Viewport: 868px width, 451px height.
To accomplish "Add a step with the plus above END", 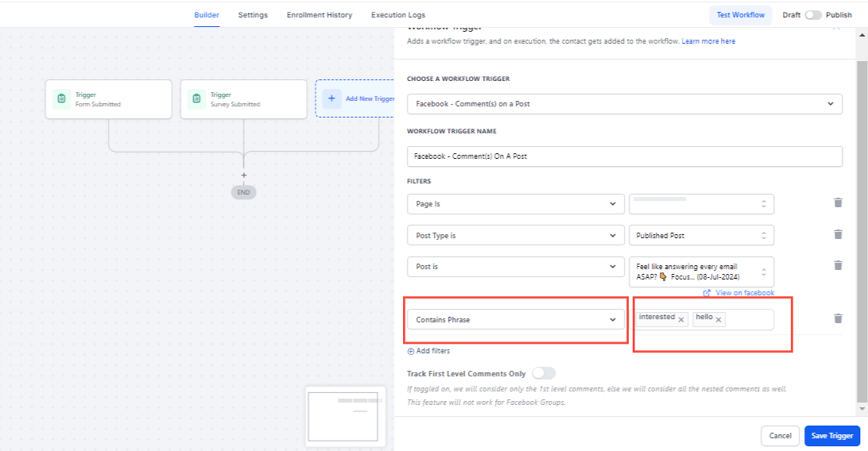I will click(x=243, y=175).
